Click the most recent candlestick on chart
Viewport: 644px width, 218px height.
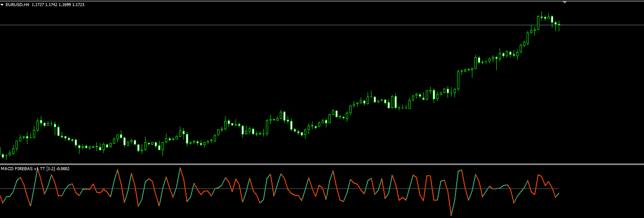point(559,26)
